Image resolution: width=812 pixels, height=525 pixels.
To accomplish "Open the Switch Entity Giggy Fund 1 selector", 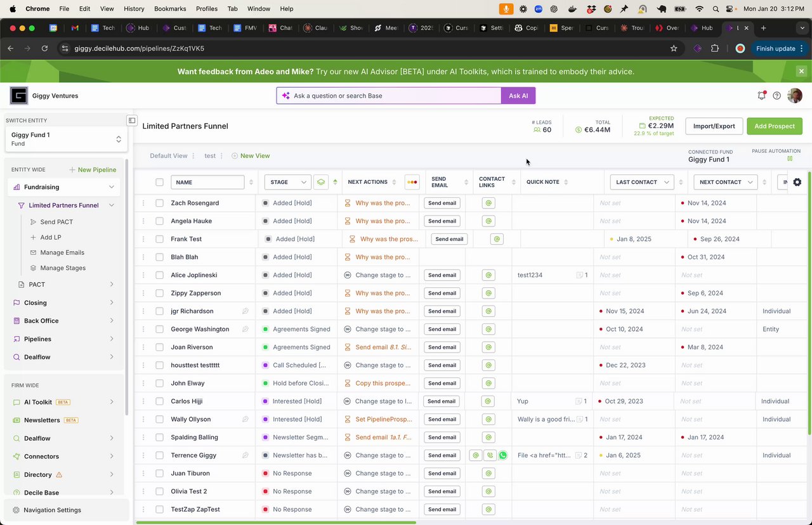I will pyautogui.click(x=67, y=139).
